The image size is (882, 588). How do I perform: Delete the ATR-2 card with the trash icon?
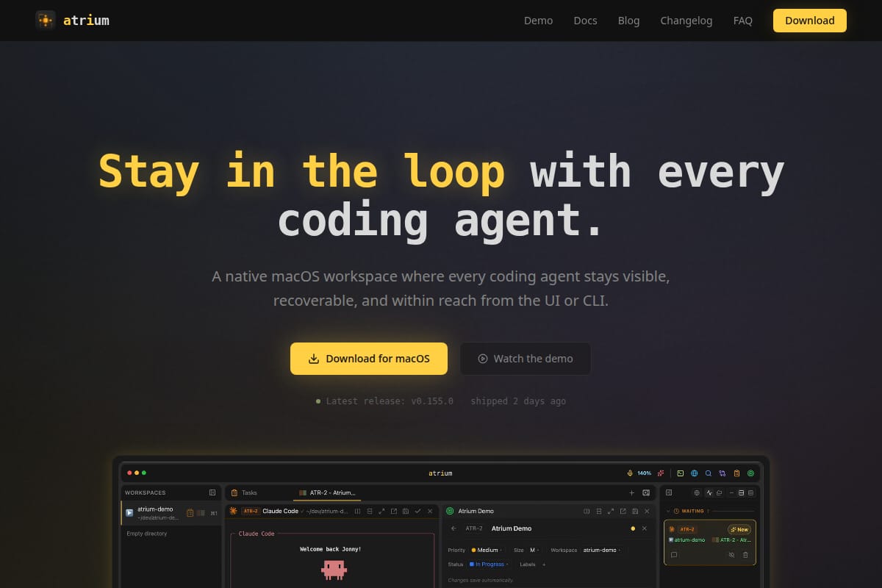(745, 554)
